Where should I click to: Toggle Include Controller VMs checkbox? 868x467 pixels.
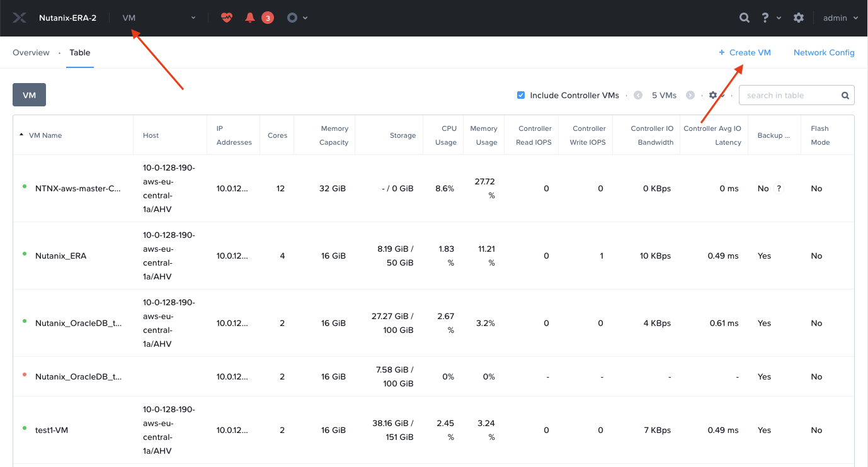(x=521, y=95)
